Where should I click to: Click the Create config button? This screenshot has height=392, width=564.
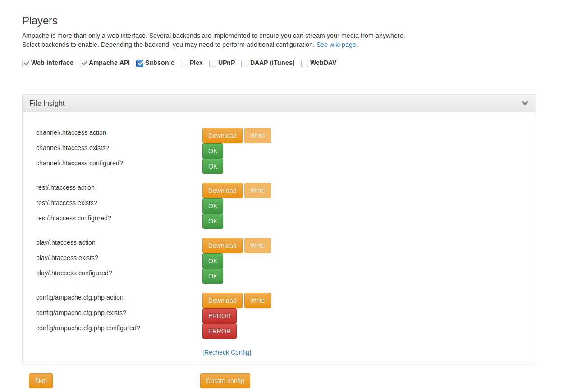click(x=225, y=381)
